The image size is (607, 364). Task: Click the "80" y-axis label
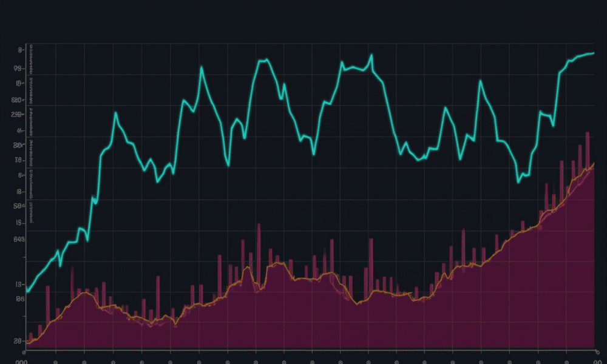pyautogui.click(x=18, y=146)
